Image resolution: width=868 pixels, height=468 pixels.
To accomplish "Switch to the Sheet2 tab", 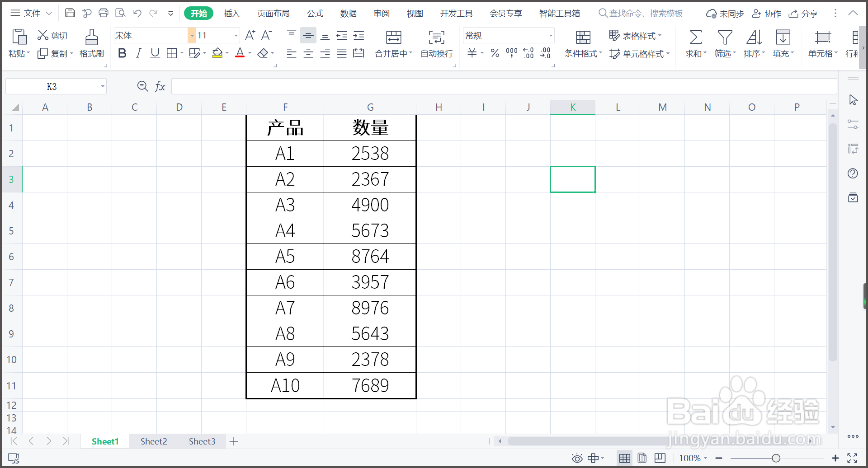I will pyautogui.click(x=154, y=441).
